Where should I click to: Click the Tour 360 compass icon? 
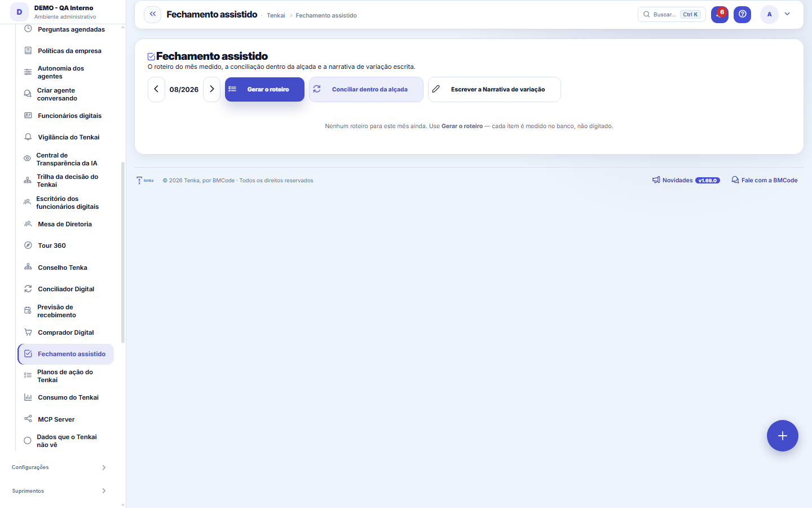click(28, 246)
